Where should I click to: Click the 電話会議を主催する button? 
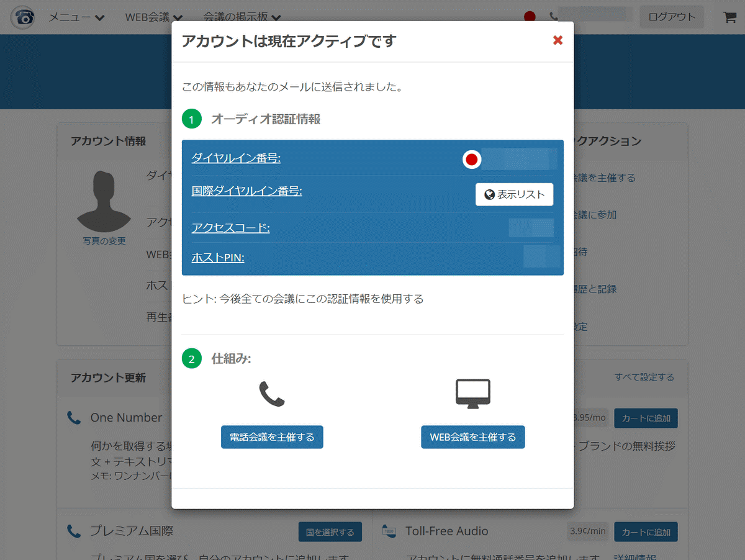[x=271, y=436]
